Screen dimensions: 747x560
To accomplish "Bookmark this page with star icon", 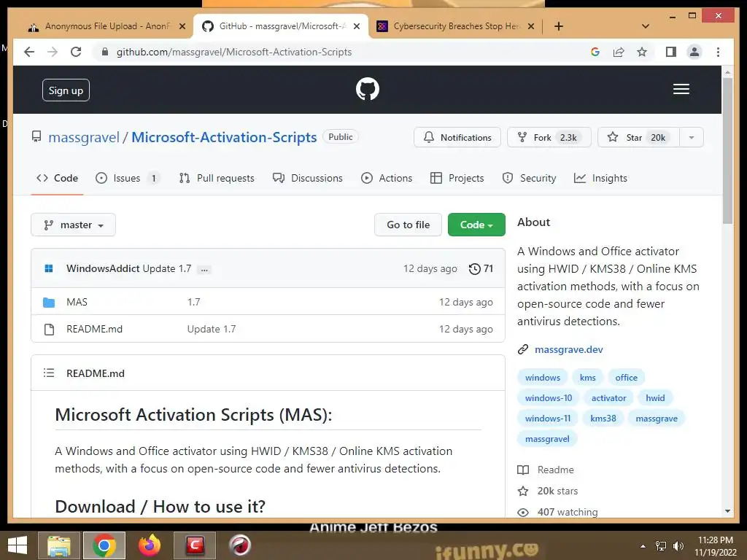I will [642, 52].
